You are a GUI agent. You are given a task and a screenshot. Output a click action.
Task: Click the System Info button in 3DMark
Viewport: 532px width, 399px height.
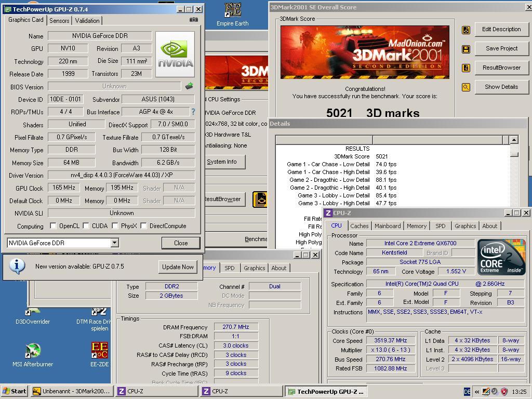pos(224,162)
